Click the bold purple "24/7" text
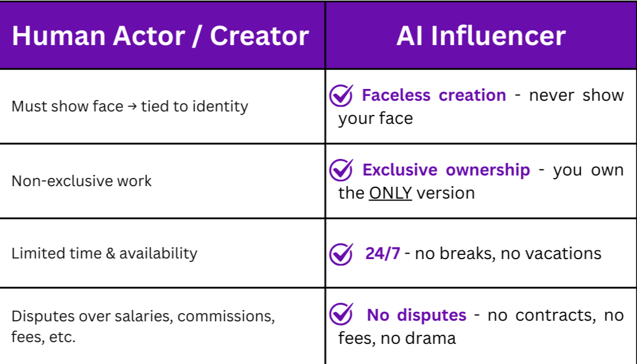This screenshot has height=364, width=637. [x=383, y=254]
